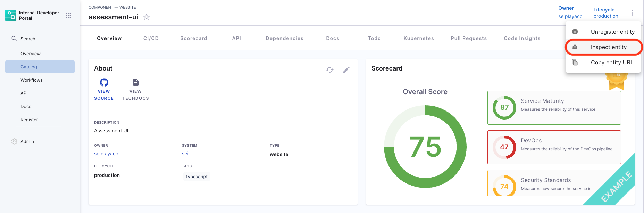
Task: Open Search in the sidebar
Action: tap(28, 39)
